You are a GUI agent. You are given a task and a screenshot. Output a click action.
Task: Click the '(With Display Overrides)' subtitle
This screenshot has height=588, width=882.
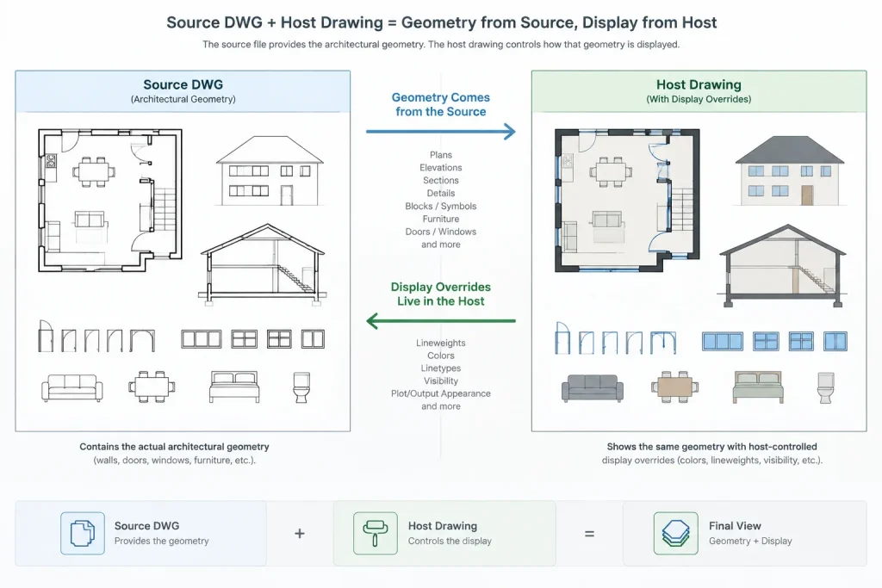pos(699,100)
